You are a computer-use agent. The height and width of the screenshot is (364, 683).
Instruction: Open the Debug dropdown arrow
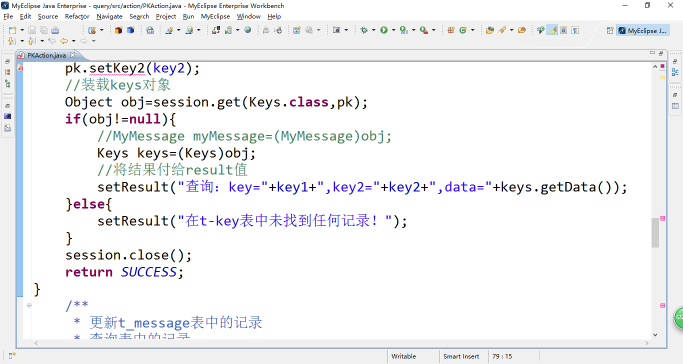point(374,30)
